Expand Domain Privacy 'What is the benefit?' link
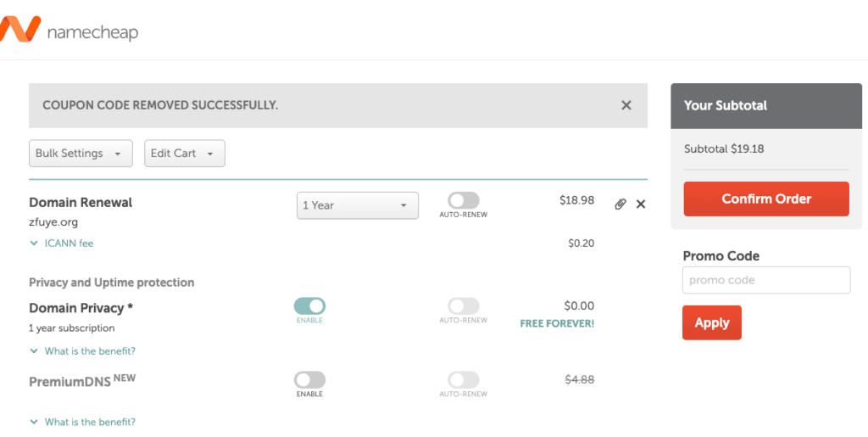This screenshot has width=868, height=437. [90, 351]
